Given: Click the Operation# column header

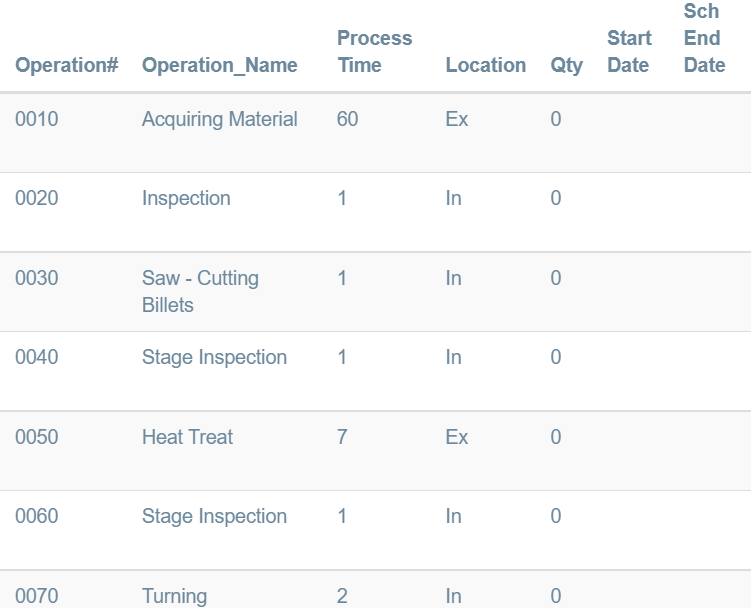Looking at the screenshot, I should coord(67,65).
